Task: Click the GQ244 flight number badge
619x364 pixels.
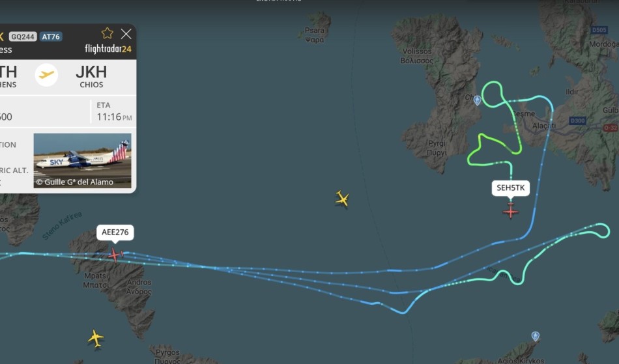Action: 23,36
